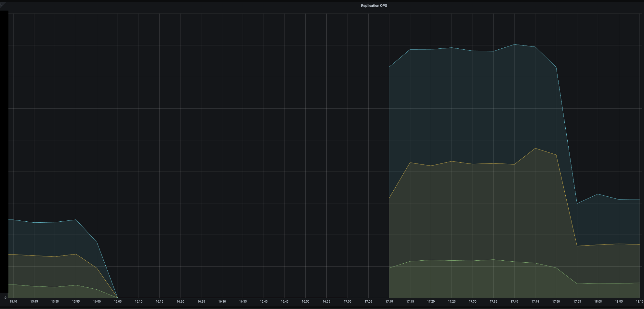Viewport: 644px width, 309px height.
Task: Select yellow series peak at 17:45
Action: pyautogui.click(x=535, y=148)
